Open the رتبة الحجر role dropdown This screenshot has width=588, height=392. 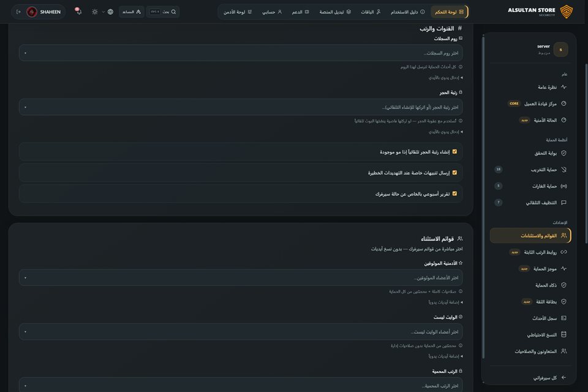click(241, 107)
